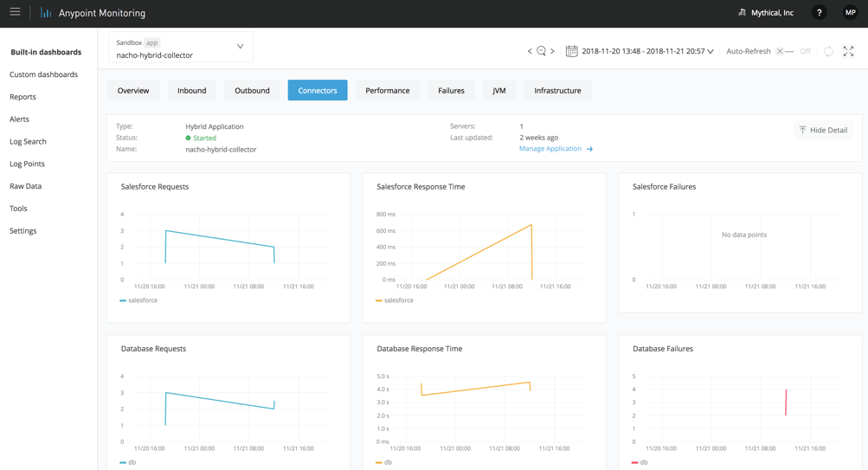This screenshot has width=868, height=470.
Task: Click the '2 weeks ago' last updated value
Action: coord(538,138)
